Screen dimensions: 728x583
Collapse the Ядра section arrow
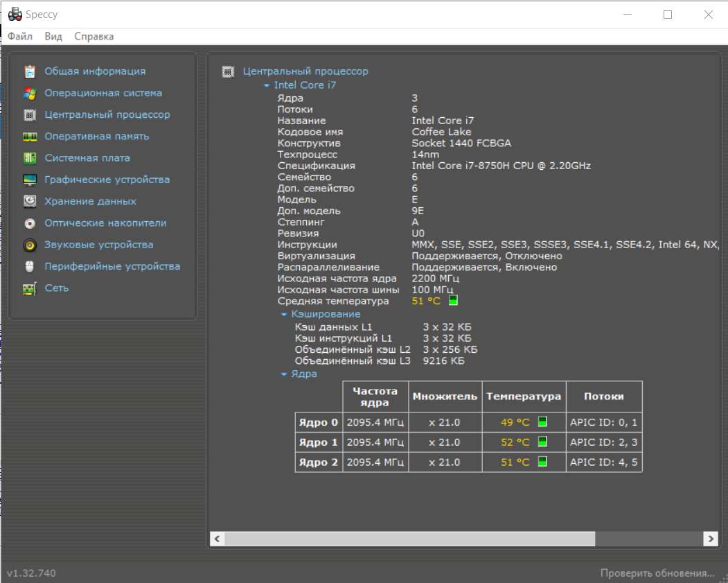(284, 374)
